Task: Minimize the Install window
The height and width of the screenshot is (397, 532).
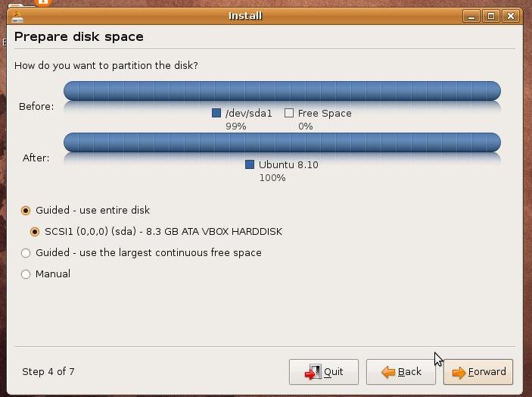Action: click(x=471, y=15)
